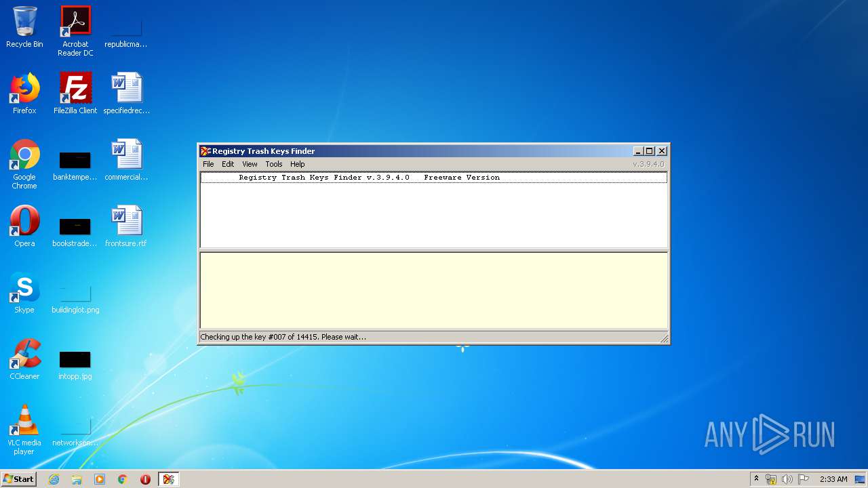Select the Recycle Bin desktop icon
868x488 pixels.
click(x=24, y=27)
